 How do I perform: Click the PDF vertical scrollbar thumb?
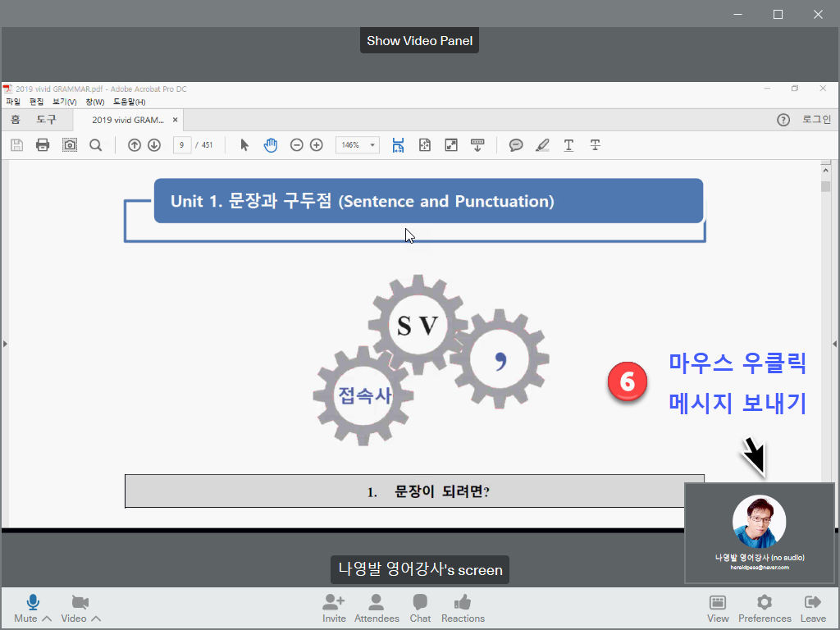click(x=826, y=186)
